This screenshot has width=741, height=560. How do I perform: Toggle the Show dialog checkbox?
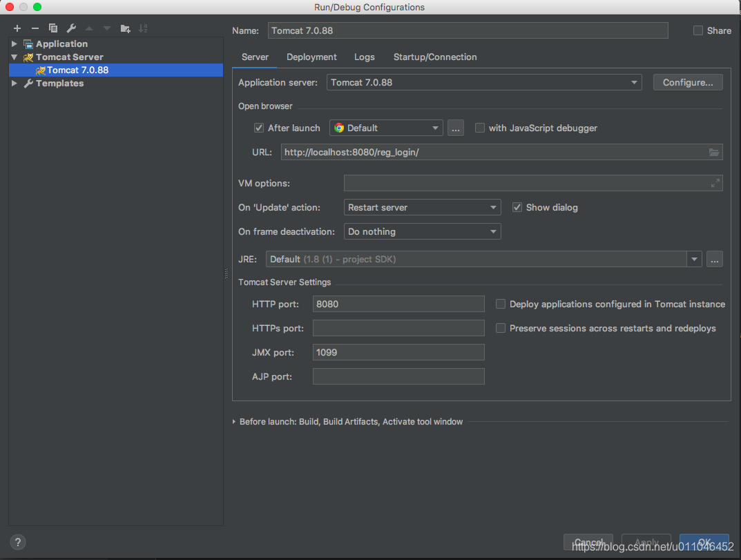[x=517, y=207]
